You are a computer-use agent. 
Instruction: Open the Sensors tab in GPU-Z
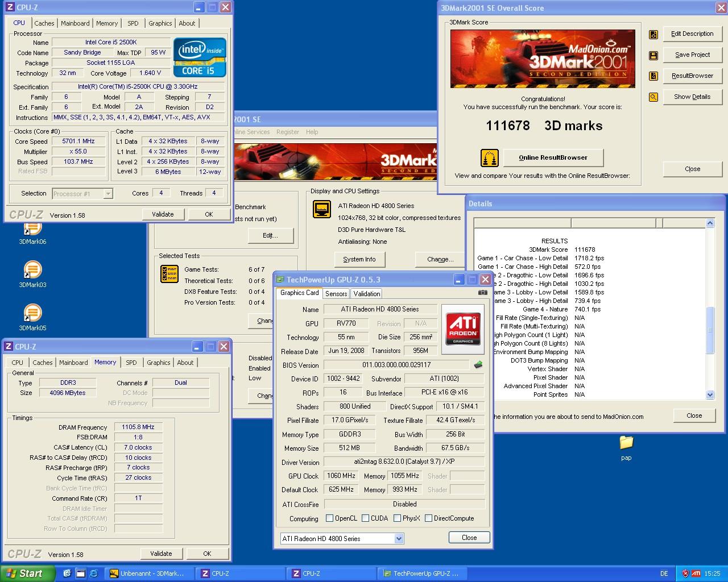tap(336, 294)
